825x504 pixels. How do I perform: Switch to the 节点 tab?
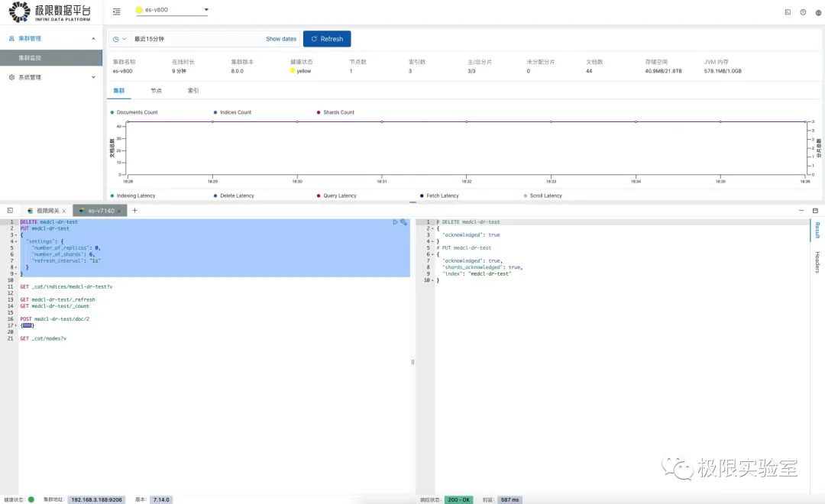pos(157,90)
